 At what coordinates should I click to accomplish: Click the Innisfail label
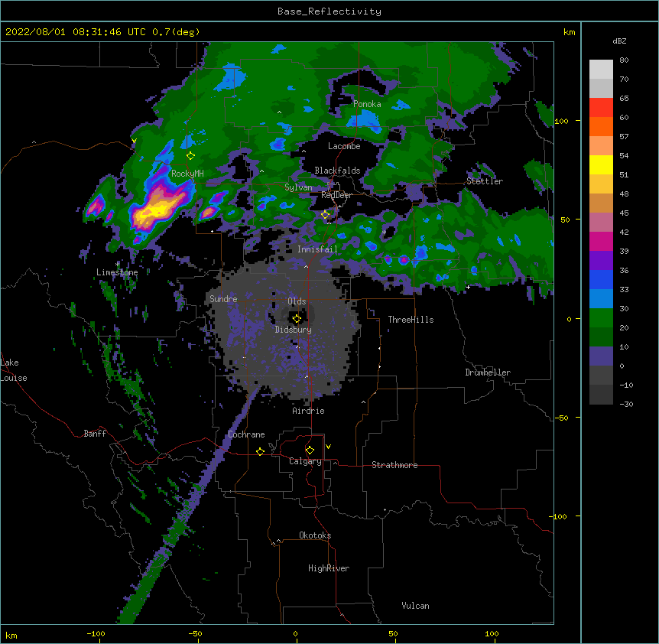pyautogui.click(x=317, y=249)
